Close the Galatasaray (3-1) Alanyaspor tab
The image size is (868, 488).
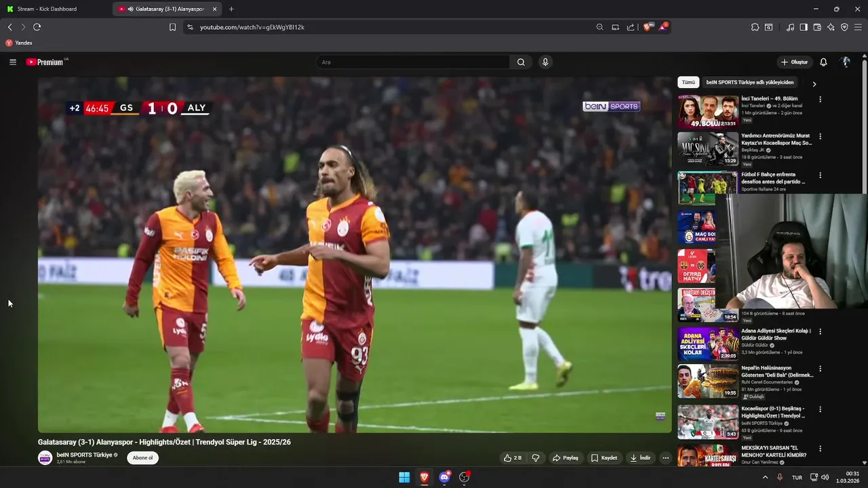click(x=215, y=9)
